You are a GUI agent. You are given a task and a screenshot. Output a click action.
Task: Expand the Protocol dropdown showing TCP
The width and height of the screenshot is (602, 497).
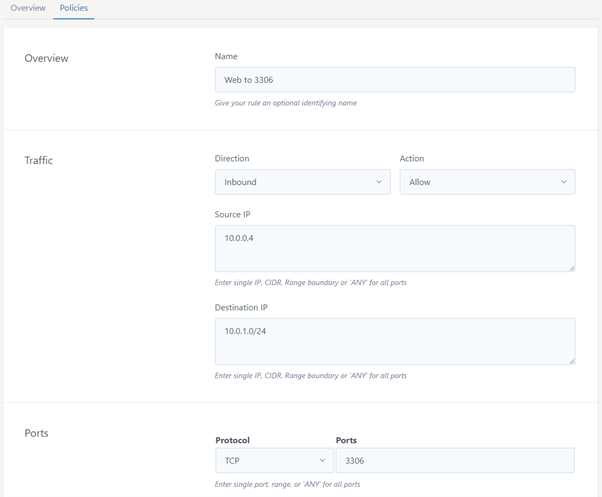274,460
